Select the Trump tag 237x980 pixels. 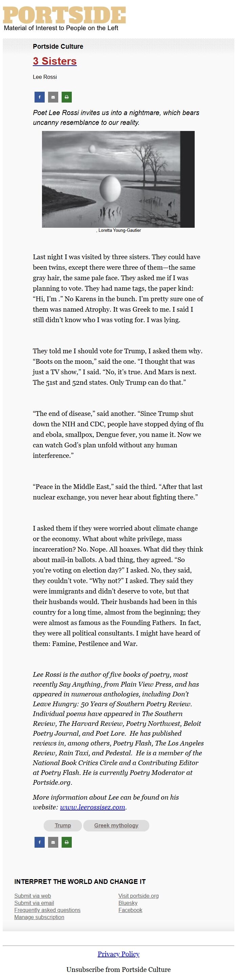tap(63, 825)
